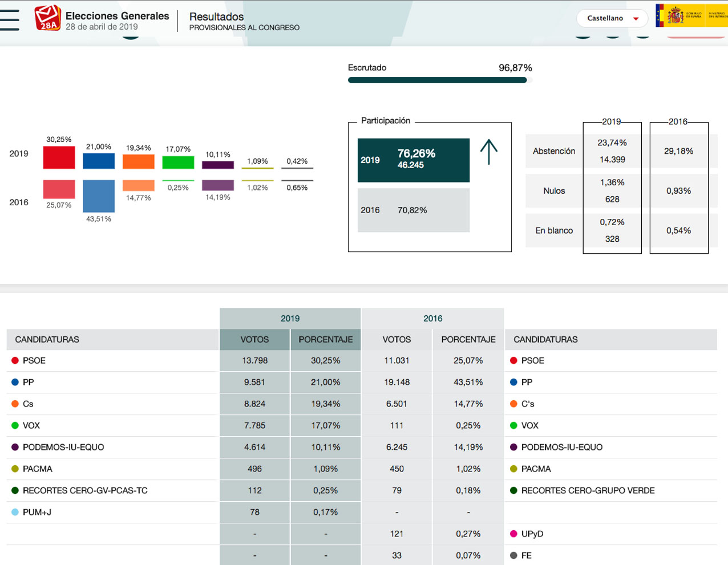Viewport: 728px width, 565px height.
Task: Select the 2016 table header tab
Action: point(432,319)
